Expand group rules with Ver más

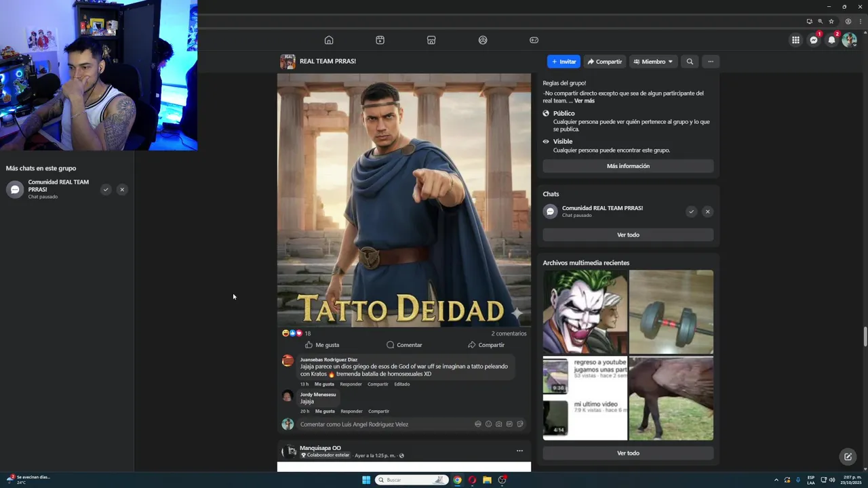(584, 101)
